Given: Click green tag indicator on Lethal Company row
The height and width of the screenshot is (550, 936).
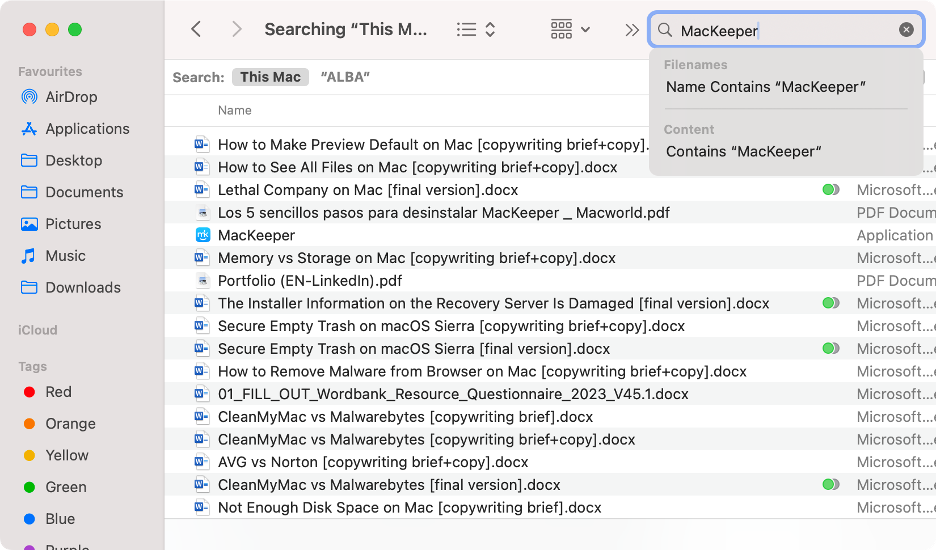Looking at the screenshot, I should click(x=830, y=190).
